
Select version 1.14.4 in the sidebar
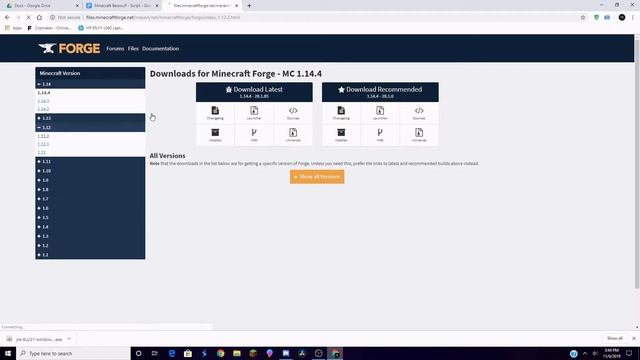(x=44, y=93)
